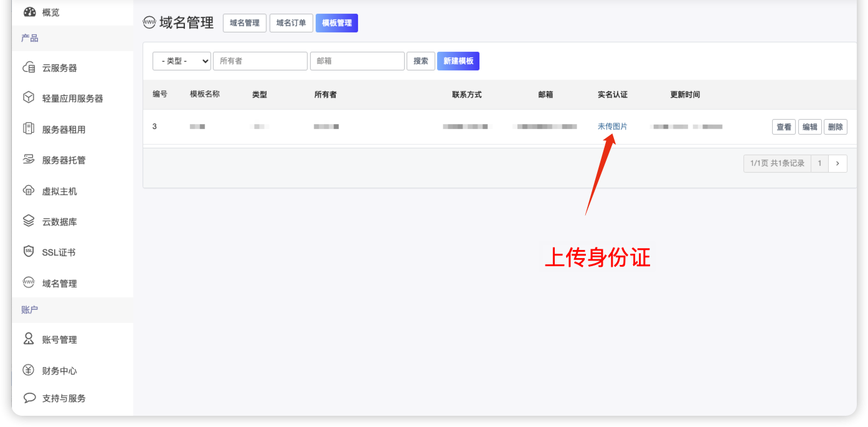Open the 类型 dropdown filter
Image resolution: width=868 pixels, height=427 pixels.
tap(181, 61)
